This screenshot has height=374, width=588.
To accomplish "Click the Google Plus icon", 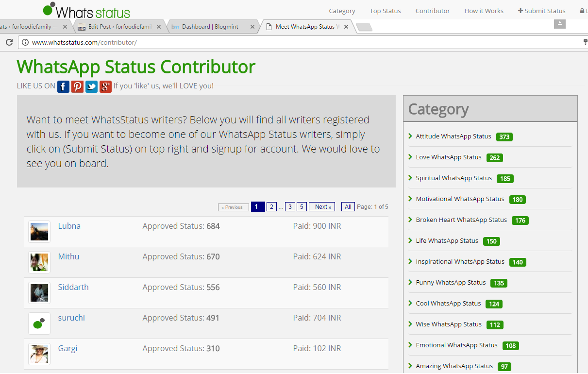I will [x=105, y=86].
